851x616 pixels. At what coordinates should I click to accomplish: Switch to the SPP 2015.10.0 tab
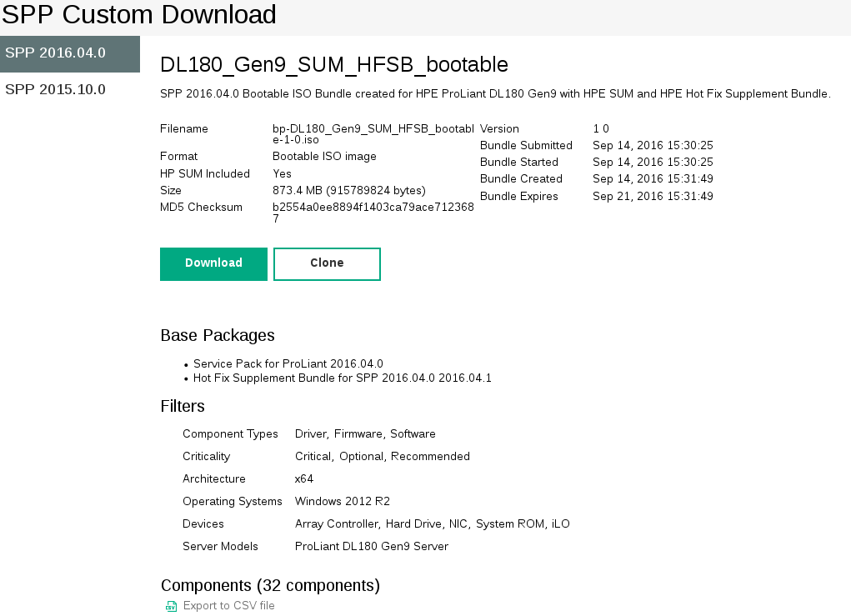[x=56, y=89]
